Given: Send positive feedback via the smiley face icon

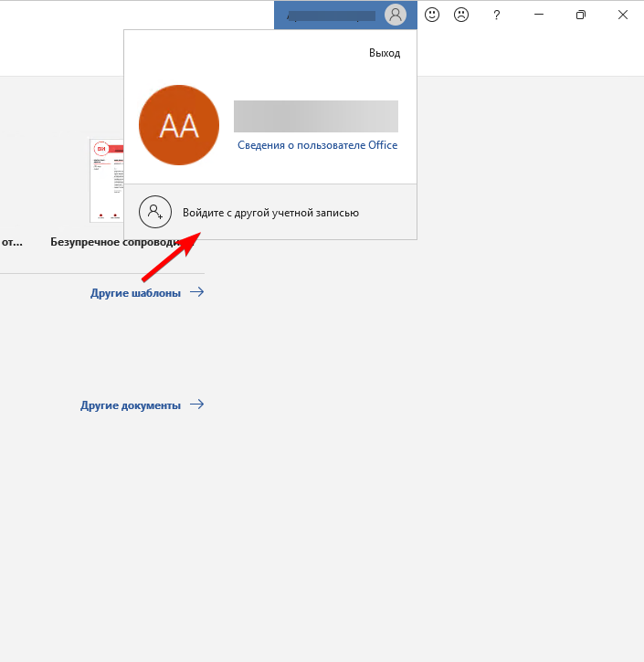Looking at the screenshot, I should tap(432, 15).
